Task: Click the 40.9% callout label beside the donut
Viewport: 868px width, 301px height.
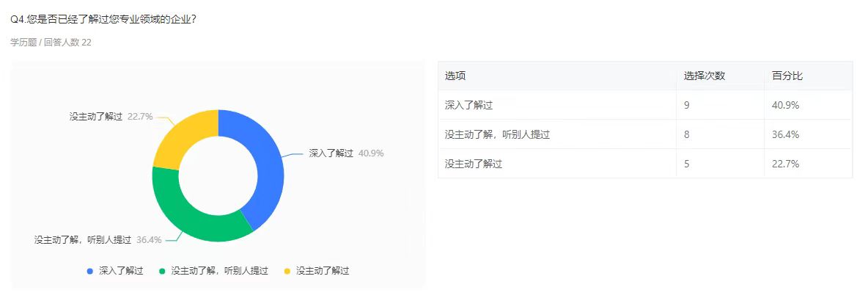Action: click(371, 153)
